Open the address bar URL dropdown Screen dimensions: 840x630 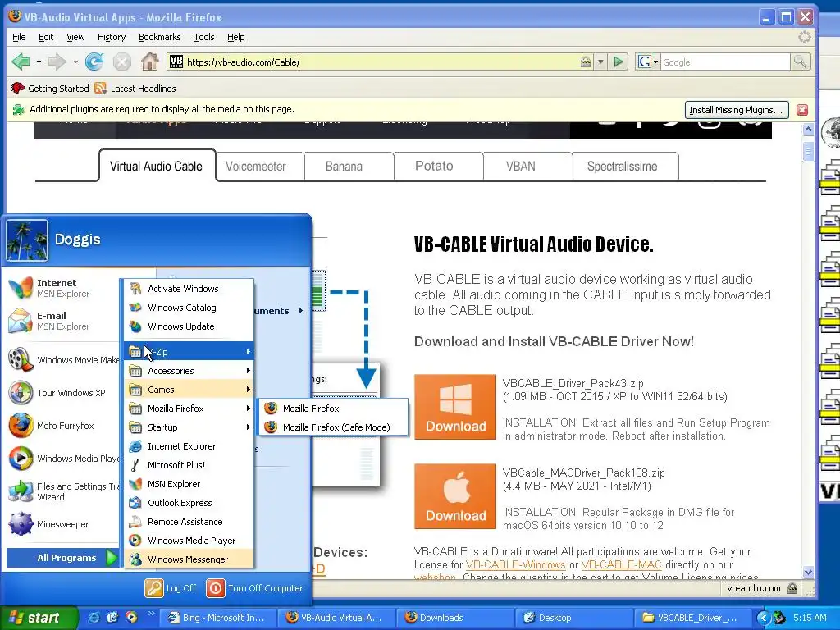click(x=600, y=62)
